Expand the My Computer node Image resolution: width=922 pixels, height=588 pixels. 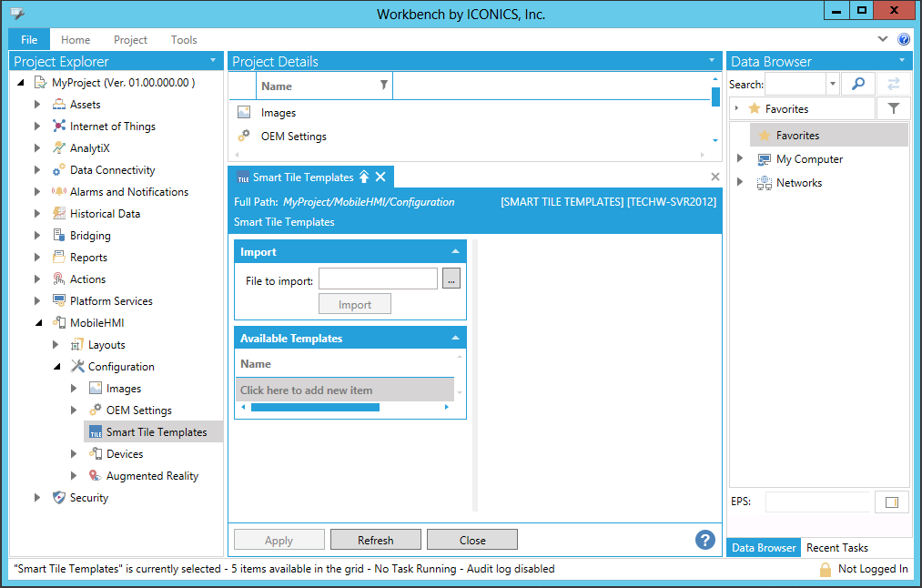tap(740, 158)
